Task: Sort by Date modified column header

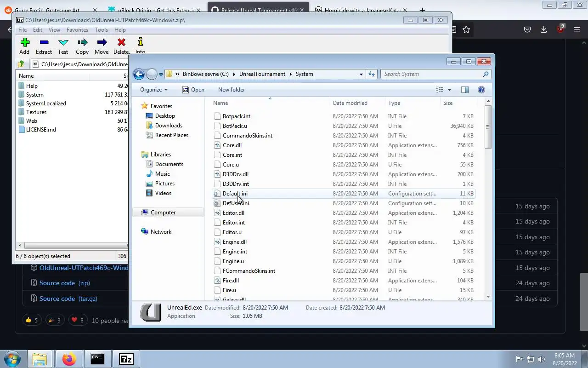Action: tap(350, 103)
